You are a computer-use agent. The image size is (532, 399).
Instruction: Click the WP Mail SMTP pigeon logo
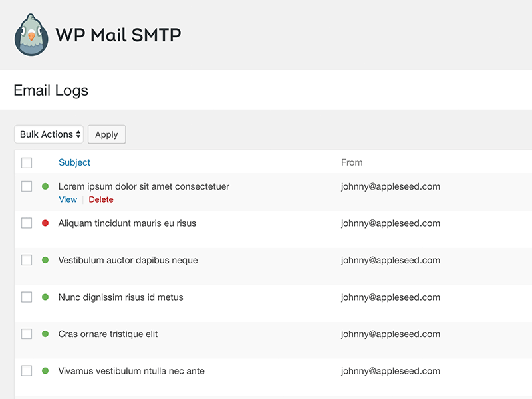31,35
